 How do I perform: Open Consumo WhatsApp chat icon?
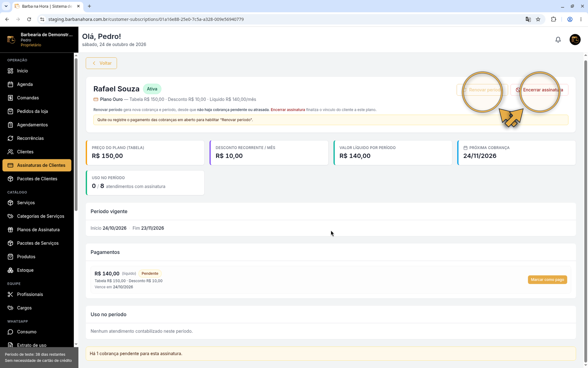[10, 332]
